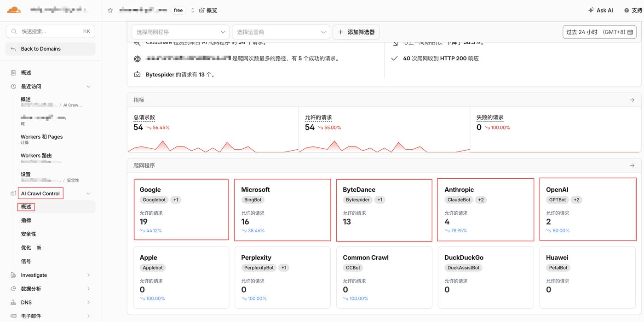The height and width of the screenshot is (322, 644).
Task: Click the target icon beside top path
Action: [137, 59]
